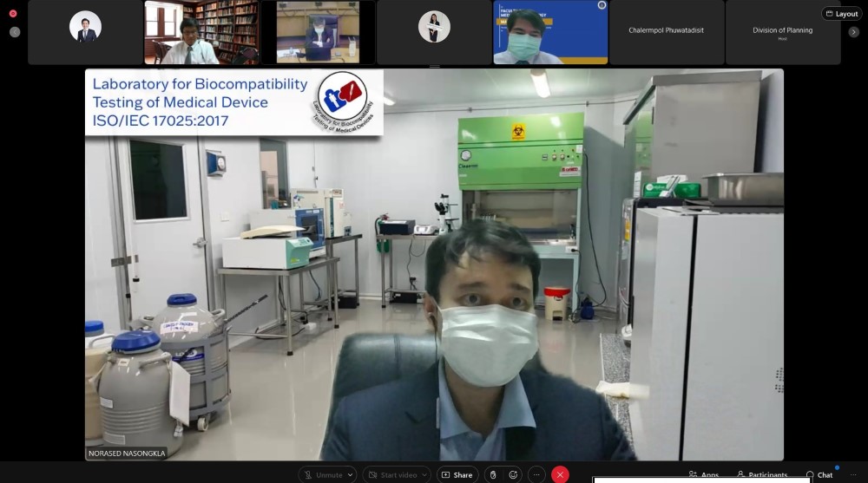Select the library bookshelf participant video
Image resolution: width=868 pixels, height=483 pixels.
(201, 32)
